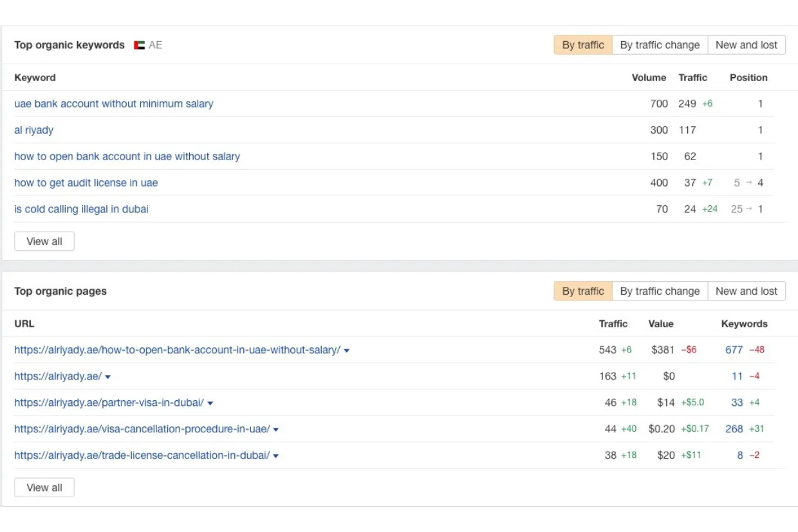The image size is (798, 532).
Task: Click traffic value 543 for first page
Action: click(x=608, y=350)
